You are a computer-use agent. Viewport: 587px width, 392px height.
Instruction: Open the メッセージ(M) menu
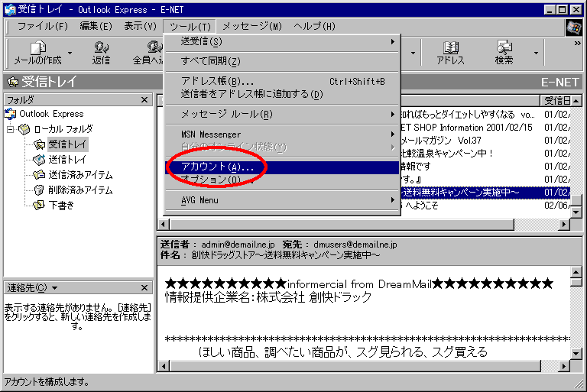point(252,26)
